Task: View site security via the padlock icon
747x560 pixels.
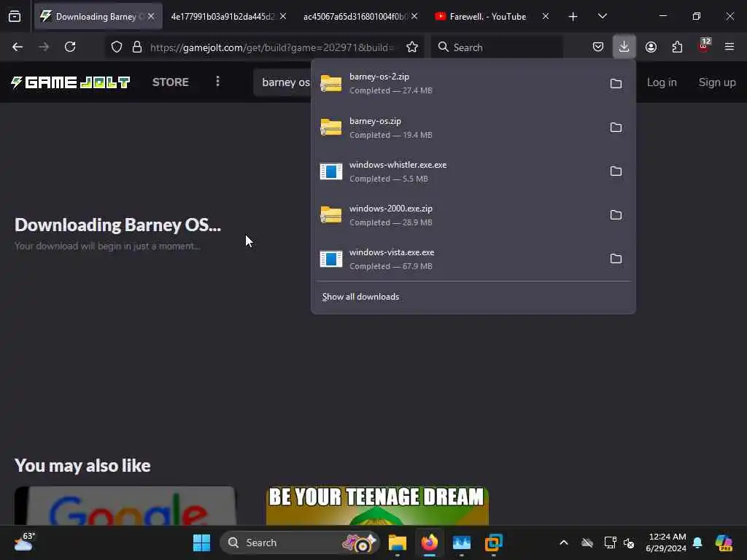Action: click(137, 47)
